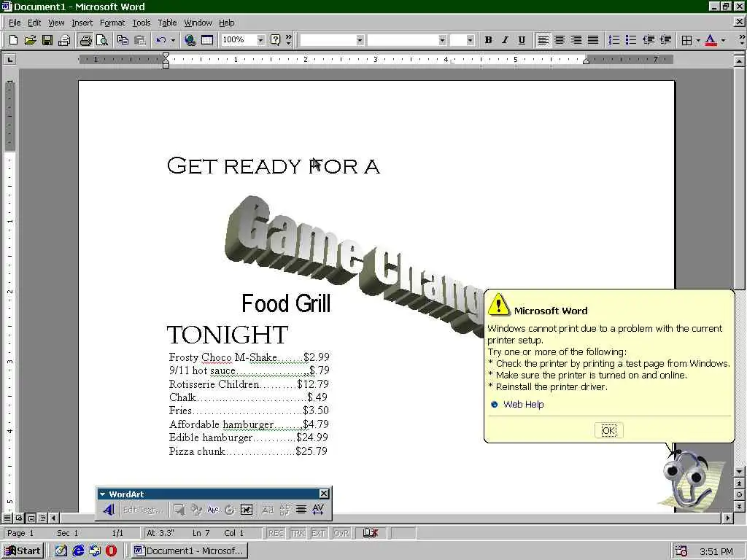Close the WordArt floating toolbar
The width and height of the screenshot is (747, 560).
click(x=323, y=494)
